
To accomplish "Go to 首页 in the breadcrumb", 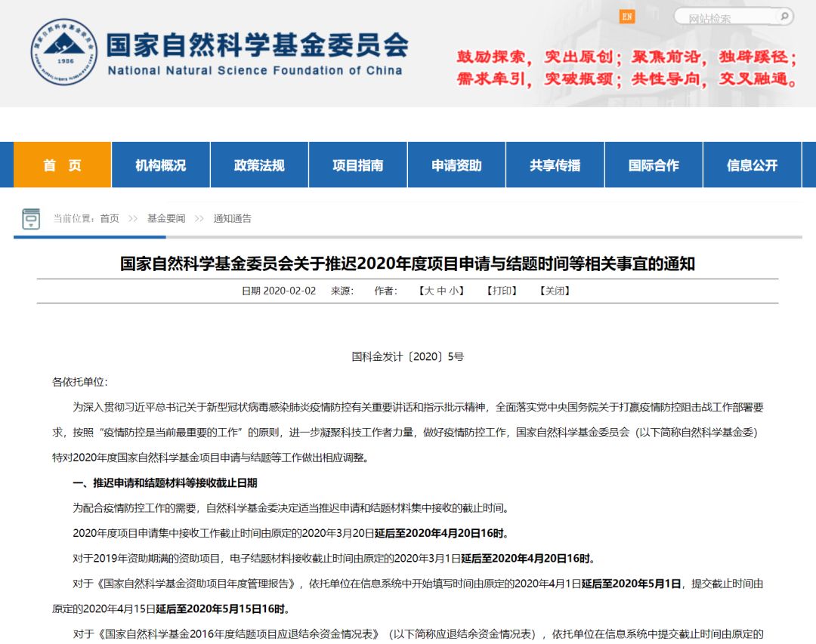I will (x=110, y=218).
